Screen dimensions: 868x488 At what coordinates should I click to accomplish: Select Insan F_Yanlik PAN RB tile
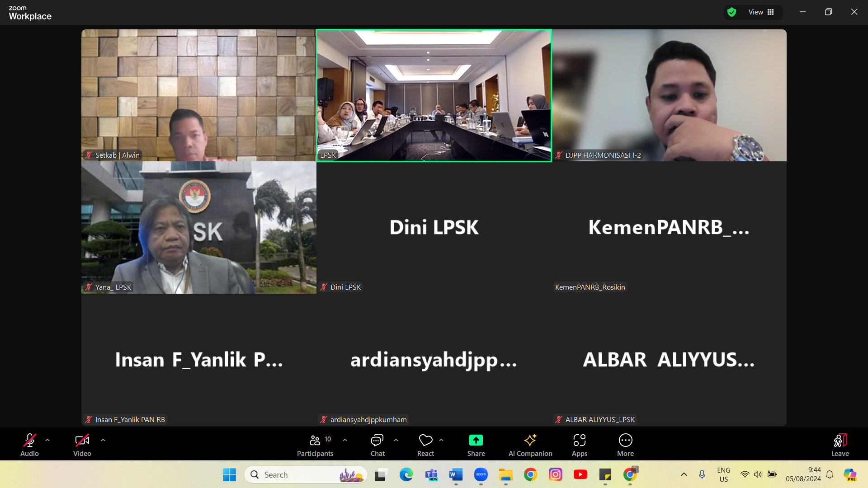[198, 360]
